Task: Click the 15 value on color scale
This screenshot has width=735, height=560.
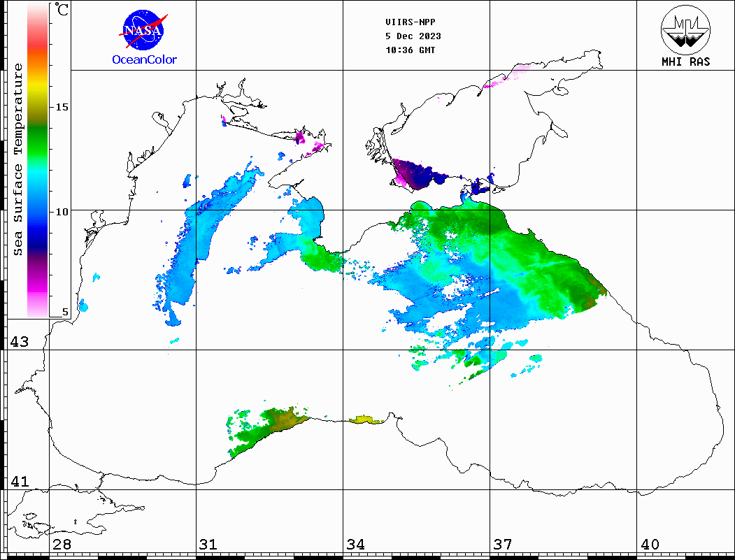Action: 62,107
